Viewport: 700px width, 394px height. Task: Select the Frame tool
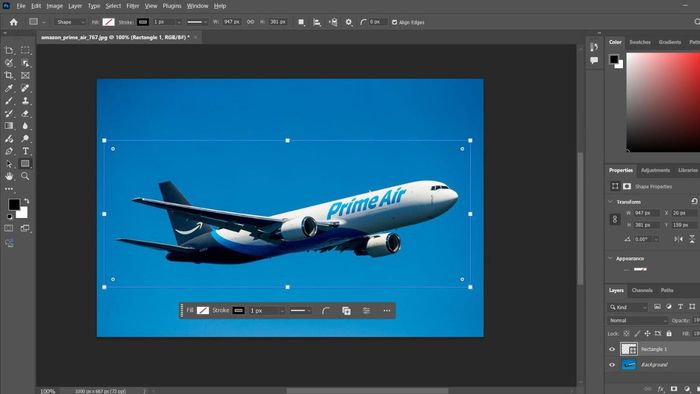pyautogui.click(x=25, y=75)
